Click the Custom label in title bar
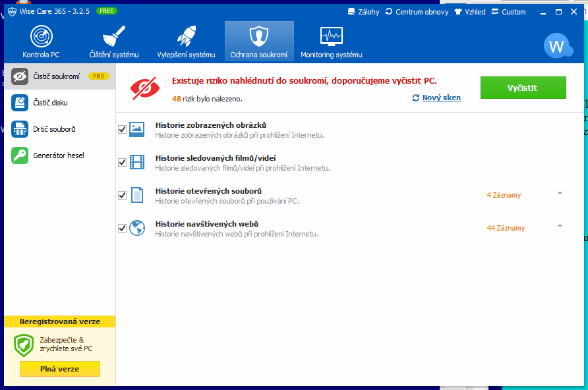 coord(514,12)
